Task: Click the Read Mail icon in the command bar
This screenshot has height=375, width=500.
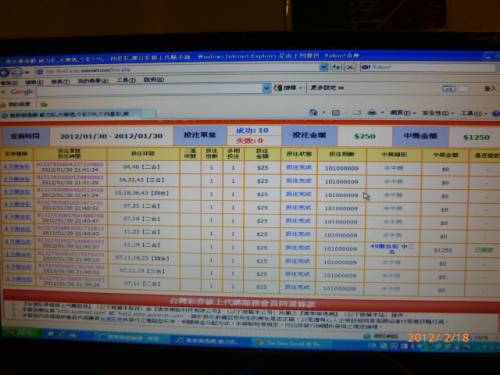Action: pyautogui.click(x=357, y=113)
